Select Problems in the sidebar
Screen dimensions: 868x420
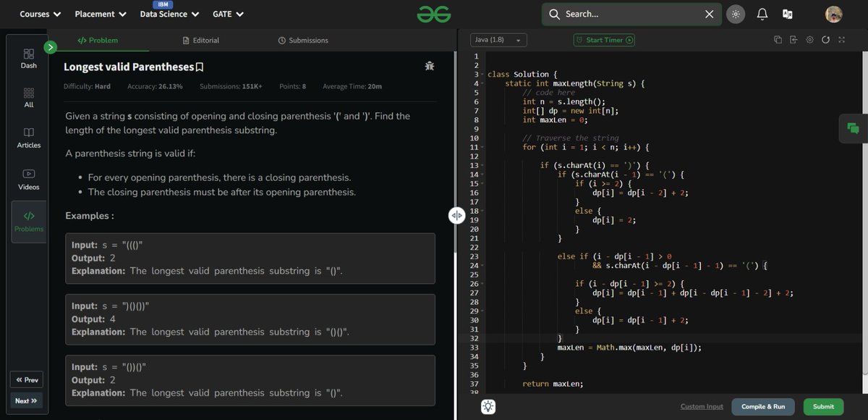(x=29, y=222)
